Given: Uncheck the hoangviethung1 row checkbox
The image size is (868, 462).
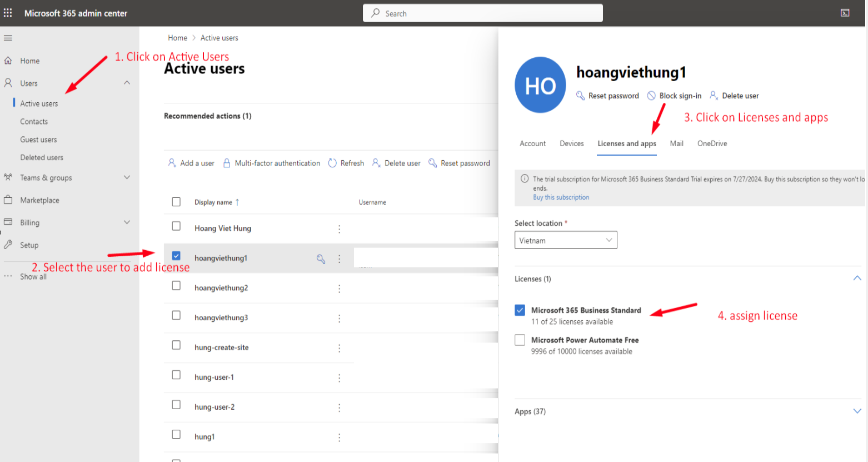Looking at the screenshot, I should (176, 256).
